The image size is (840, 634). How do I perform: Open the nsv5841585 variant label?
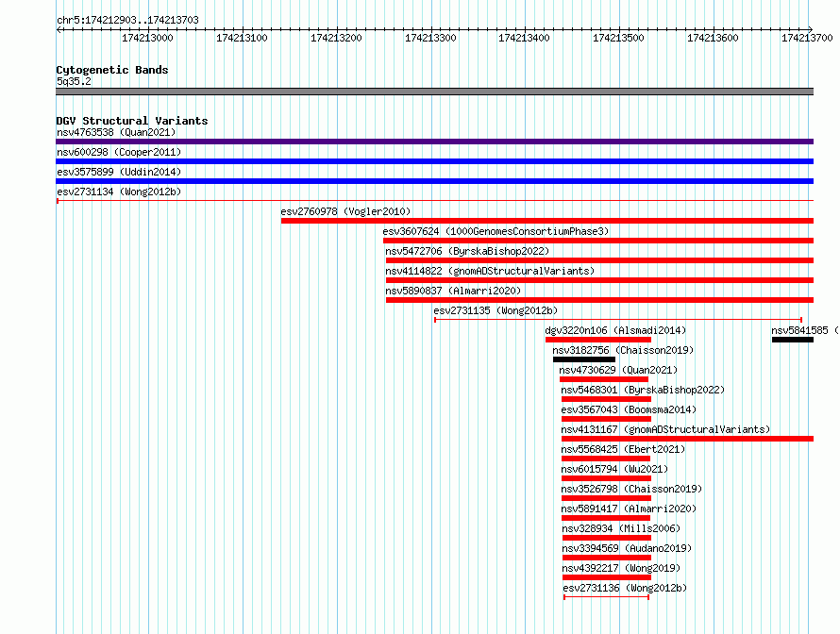(805, 330)
